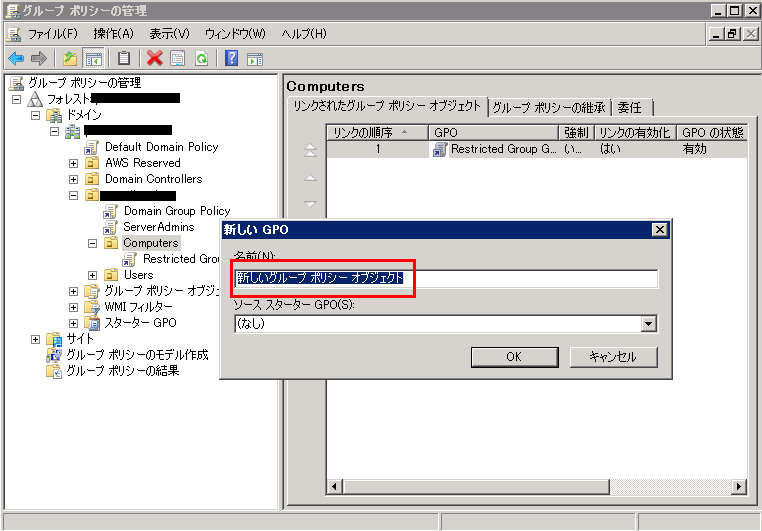
Task: Click the Sites (サイト) icon
Action: [54, 339]
